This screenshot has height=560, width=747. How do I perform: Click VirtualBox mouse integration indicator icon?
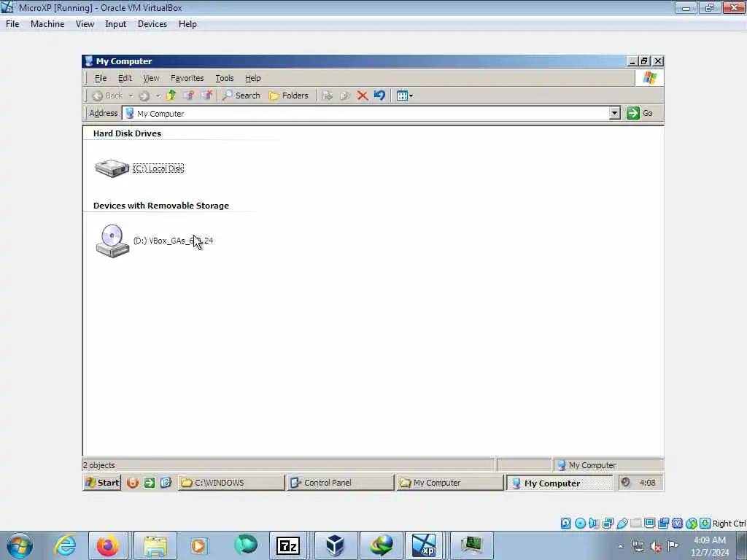click(x=692, y=524)
